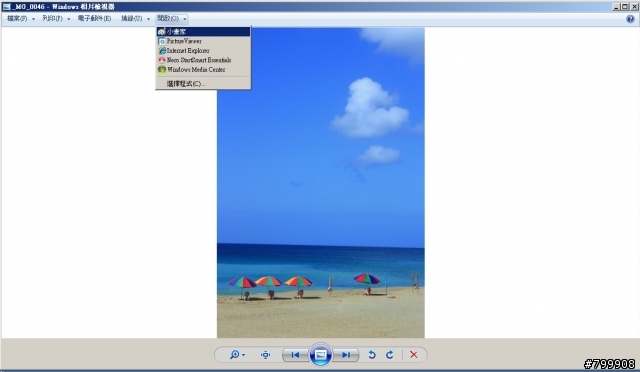Expand the 燒錄(U) dropdown arrow

pyautogui.click(x=148, y=19)
